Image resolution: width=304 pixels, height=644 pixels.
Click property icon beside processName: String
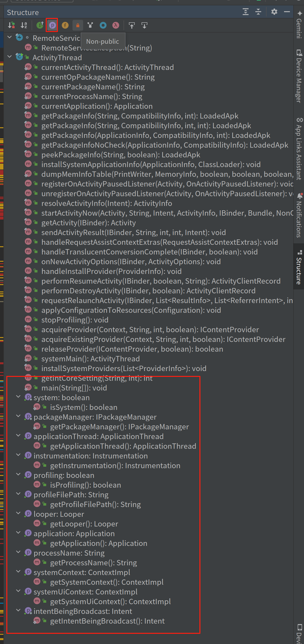click(x=28, y=552)
